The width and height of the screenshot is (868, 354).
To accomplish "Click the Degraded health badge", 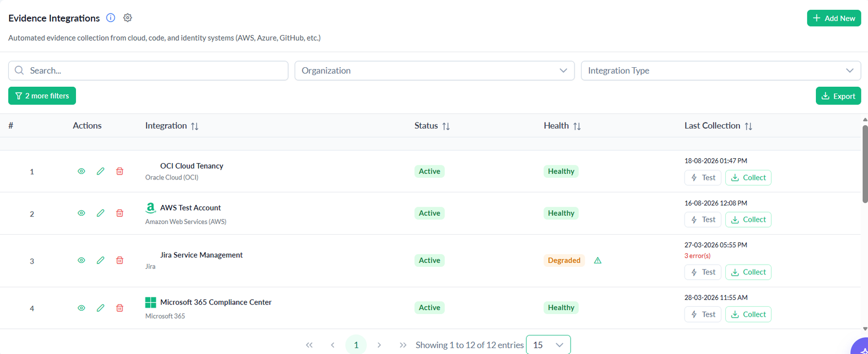I will click(564, 260).
